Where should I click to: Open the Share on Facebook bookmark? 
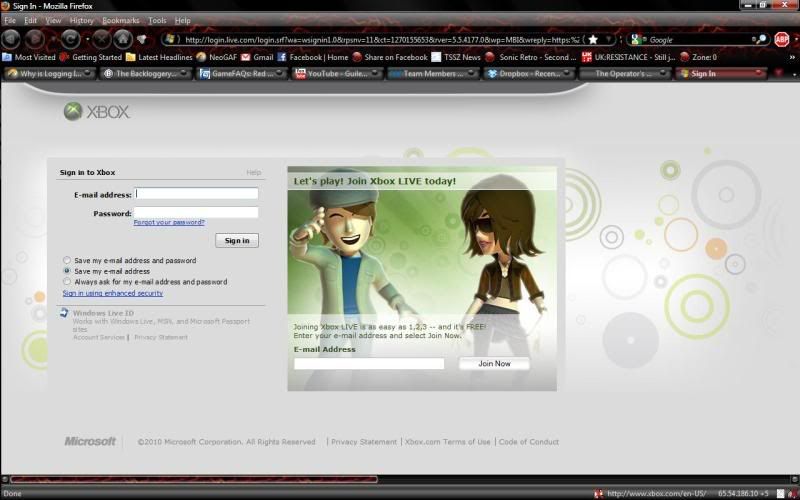(390, 57)
